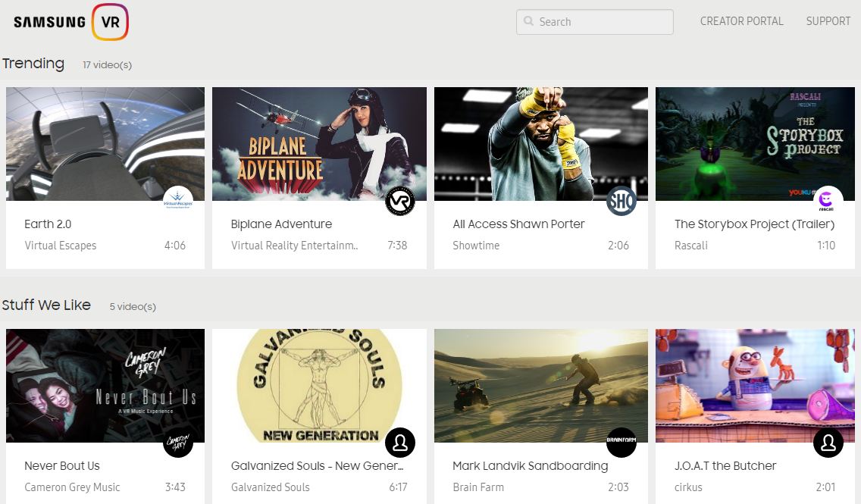Click cirkus default profile avatar icon
861x504 pixels.
[x=828, y=443]
